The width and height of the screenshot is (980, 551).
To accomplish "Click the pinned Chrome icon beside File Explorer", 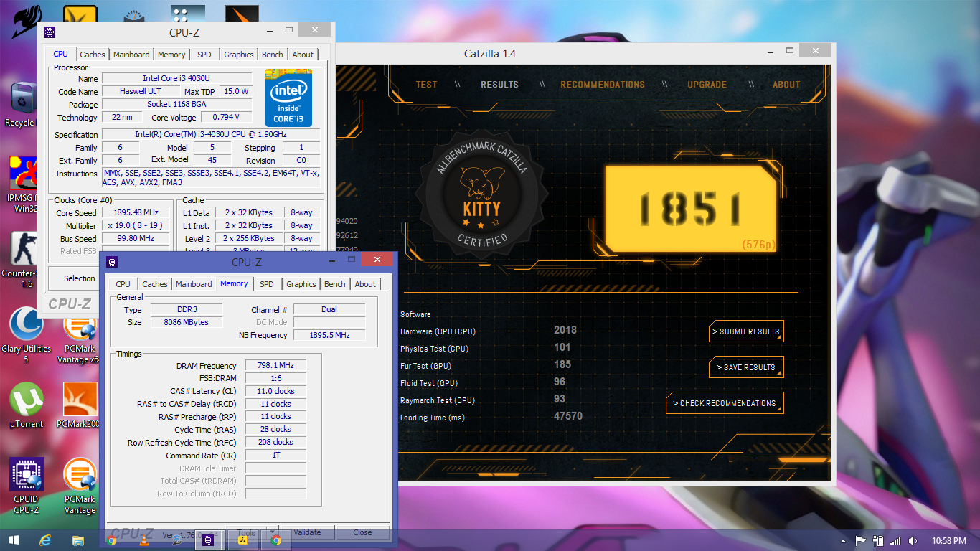I will pyautogui.click(x=111, y=540).
